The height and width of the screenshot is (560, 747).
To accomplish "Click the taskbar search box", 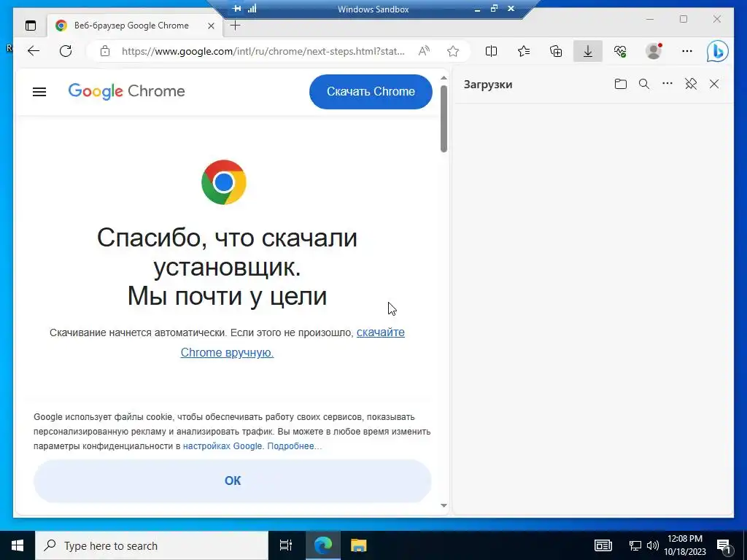I will point(152,545).
